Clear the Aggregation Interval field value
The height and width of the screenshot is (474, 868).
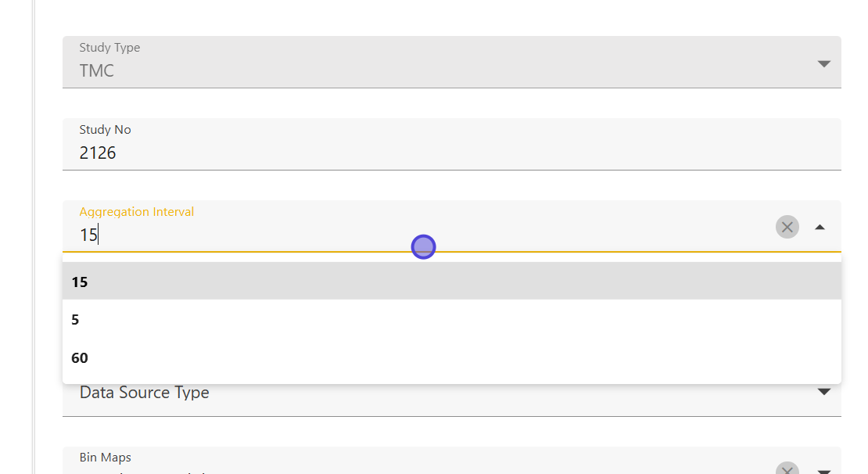pyautogui.click(x=787, y=227)
